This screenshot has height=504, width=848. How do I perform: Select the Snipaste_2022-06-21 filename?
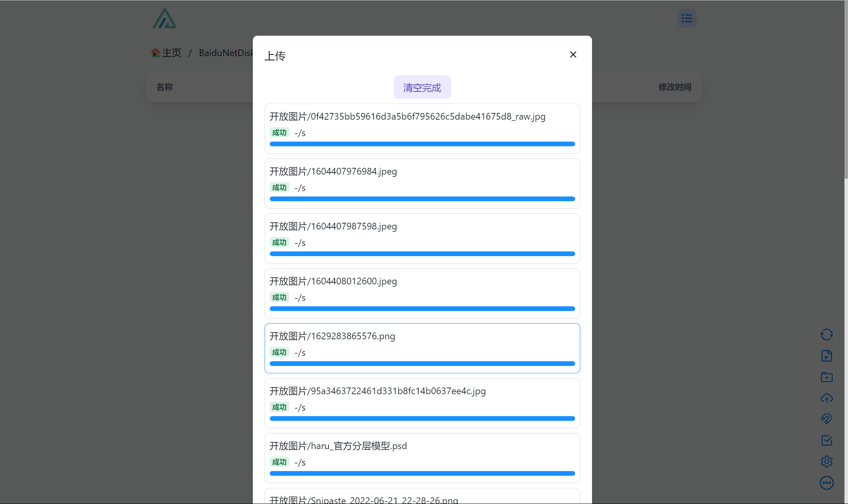364,500
